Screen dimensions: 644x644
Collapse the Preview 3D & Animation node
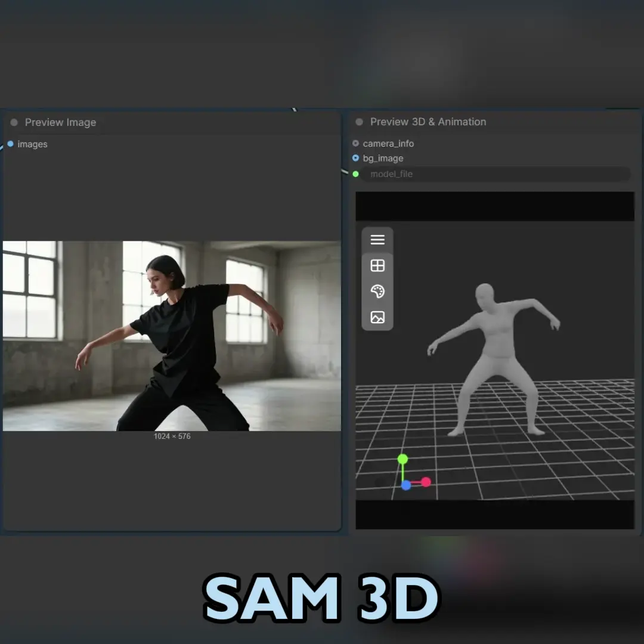coord(358,122)
